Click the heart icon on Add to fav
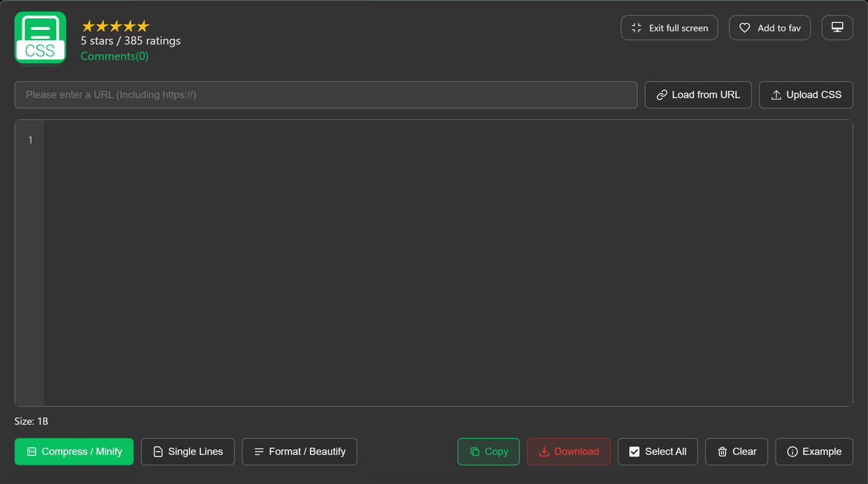Image resolution: width=868 pixels, height=484 pixels. click(744, 27)
